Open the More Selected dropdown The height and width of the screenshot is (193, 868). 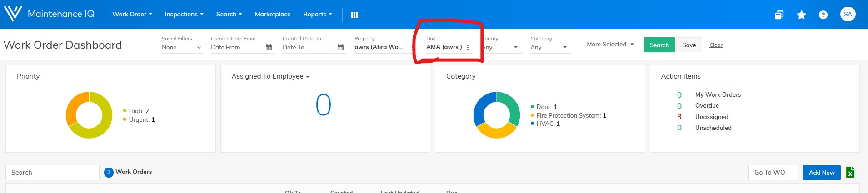point(610,45)
